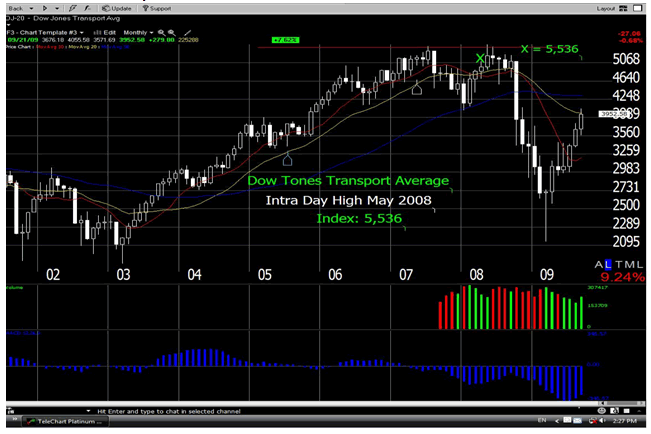Click the mail envelope tray icon
Image resolution: width=651 pixels, height=434 pixels.
(x=578, y=421)
